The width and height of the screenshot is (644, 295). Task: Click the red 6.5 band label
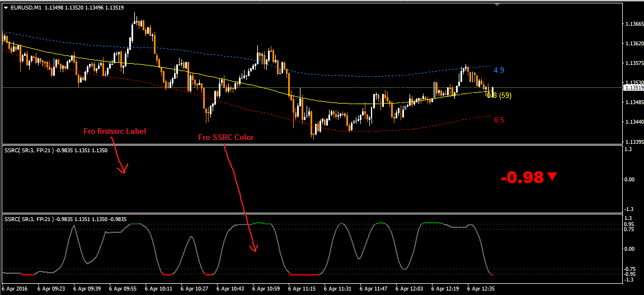click(499, 120)
